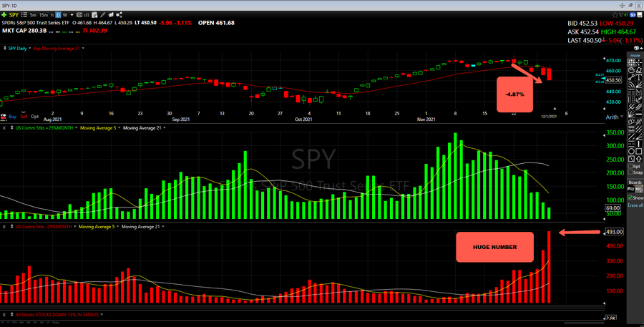Select the 15m timeframe
The image size is (644, 327).
44,15
